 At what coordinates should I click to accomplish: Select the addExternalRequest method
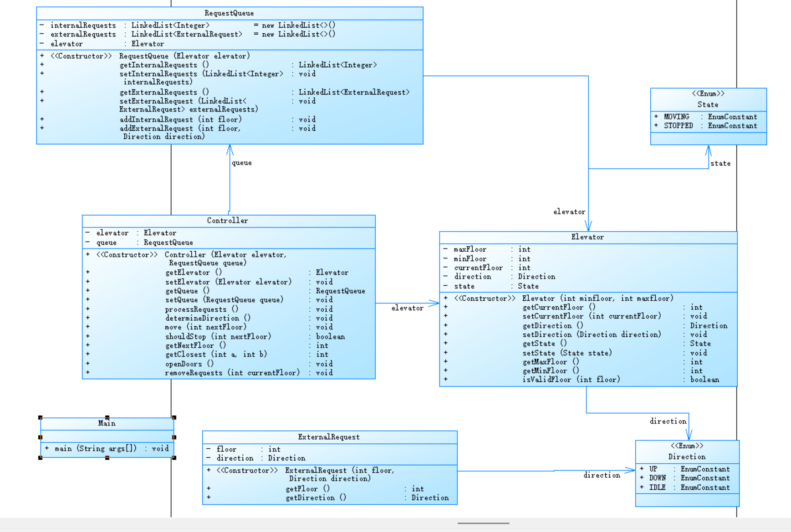(x=178, y=132)
